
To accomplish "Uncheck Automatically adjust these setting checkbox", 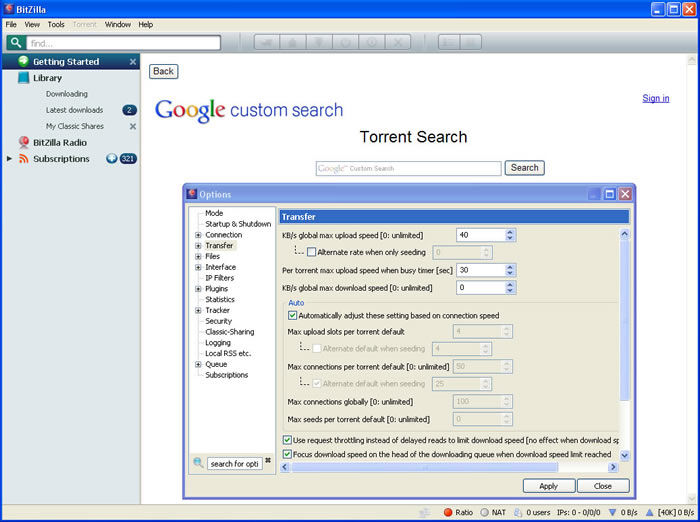I will (292, 315).
